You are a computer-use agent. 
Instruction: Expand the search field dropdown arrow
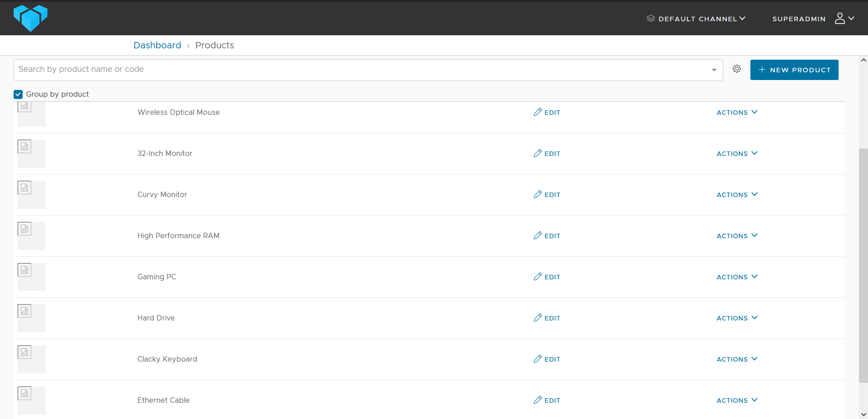714,70
